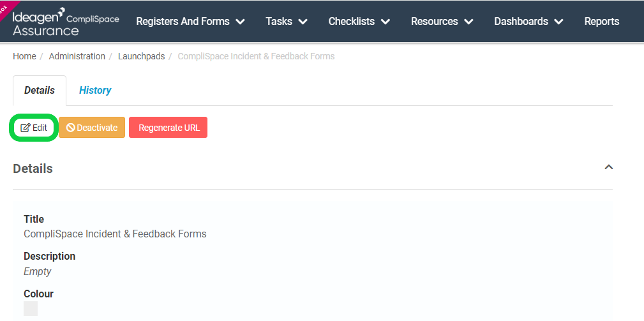The height and width of the screenshot is (321, 644).
Task: Open the Resources menu
Action: [x=442, y=21]
